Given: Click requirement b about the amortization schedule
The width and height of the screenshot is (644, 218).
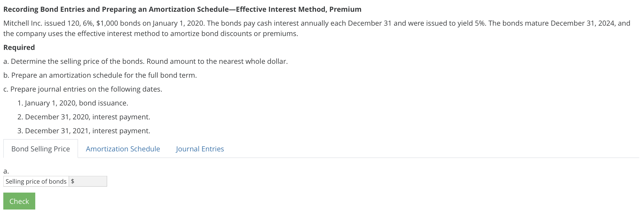Looking at the screenshot, I should [x=100, y=75].
